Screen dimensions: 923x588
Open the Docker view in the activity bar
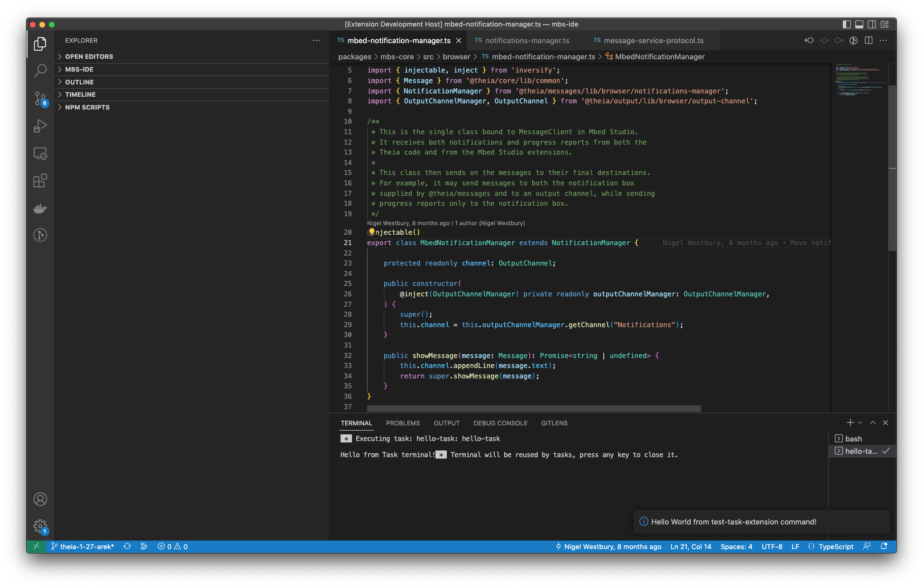pyautogui.click(x=40, y=209)
